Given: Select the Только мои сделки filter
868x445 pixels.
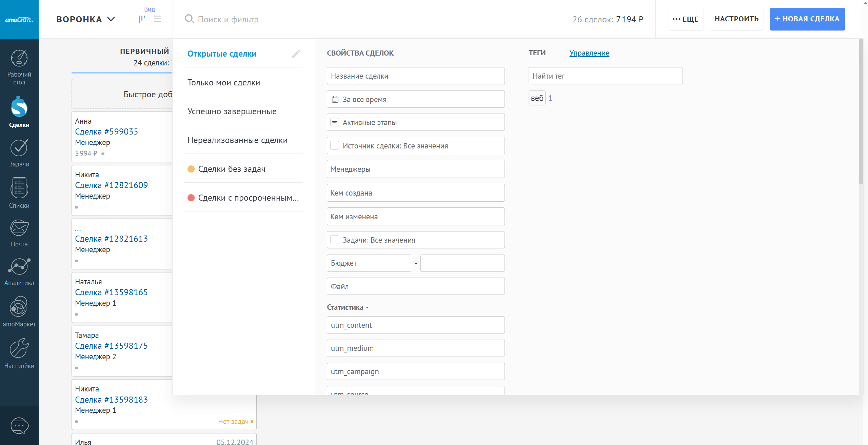Looking at the screenshot, I should (x=224, y=83).
